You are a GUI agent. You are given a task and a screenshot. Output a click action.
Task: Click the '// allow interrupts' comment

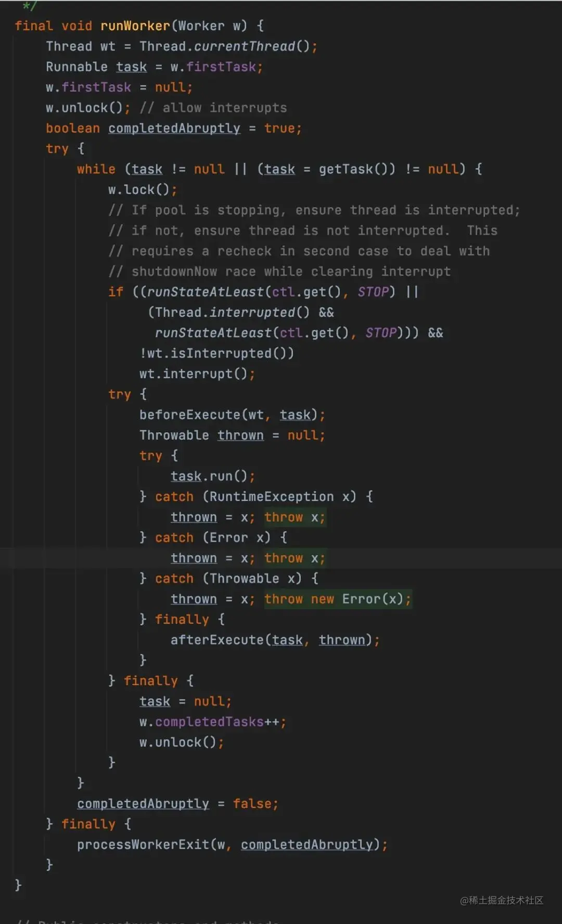pyautogui.click(x=213, y=108)
